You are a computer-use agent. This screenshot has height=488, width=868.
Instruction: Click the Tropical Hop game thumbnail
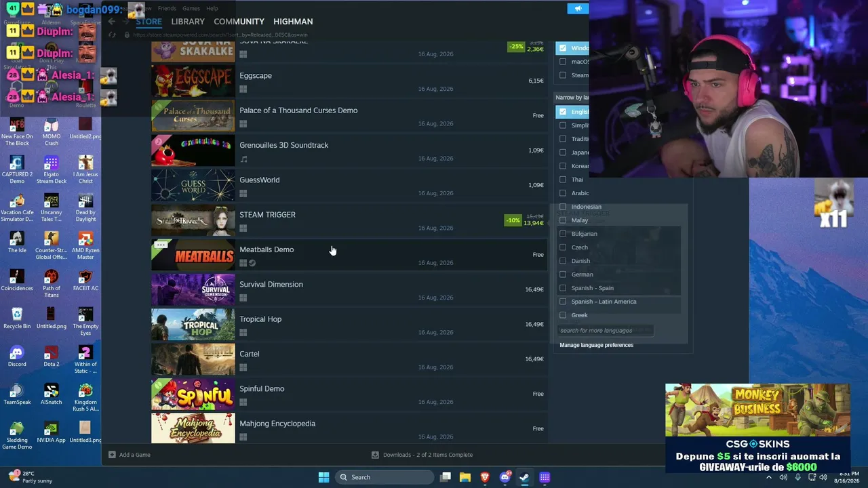pyautogui.click(x=193, y=325)
